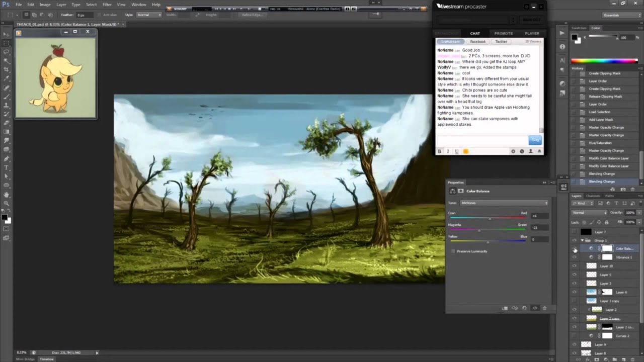This screenshot has height=362, width=644.
Task: Switch to the Channels tab
Action: (x=593, y=196)
